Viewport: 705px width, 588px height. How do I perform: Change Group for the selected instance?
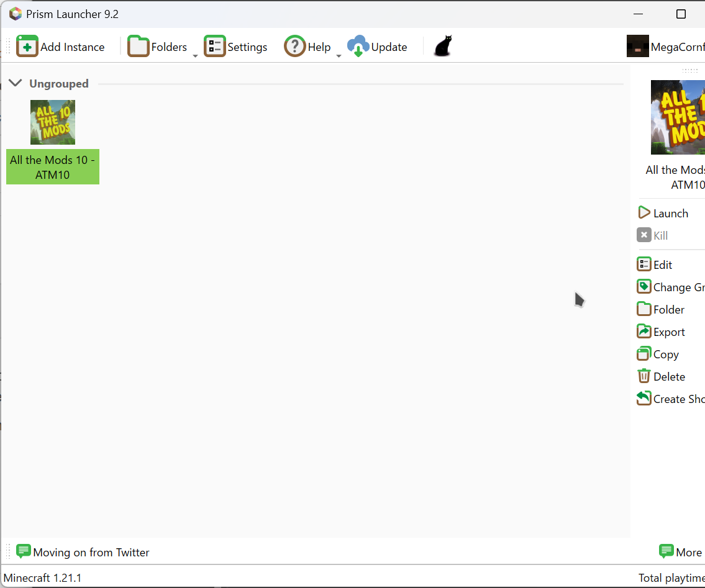(x=671, y=286)
